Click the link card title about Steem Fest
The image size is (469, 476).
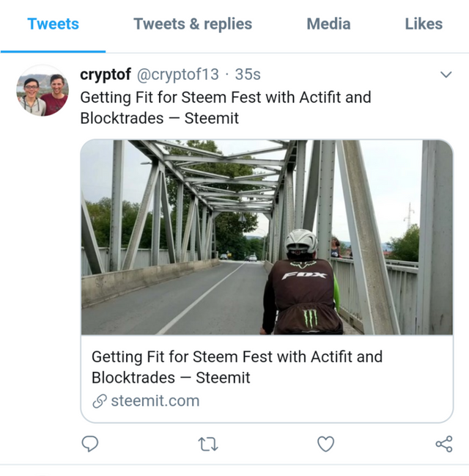coord(237,367)
